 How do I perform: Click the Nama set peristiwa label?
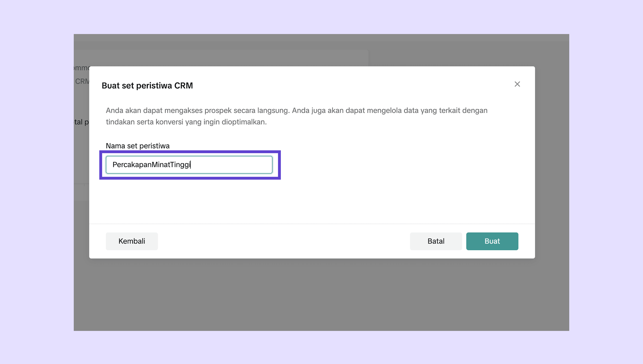click(x=138, y=146)
